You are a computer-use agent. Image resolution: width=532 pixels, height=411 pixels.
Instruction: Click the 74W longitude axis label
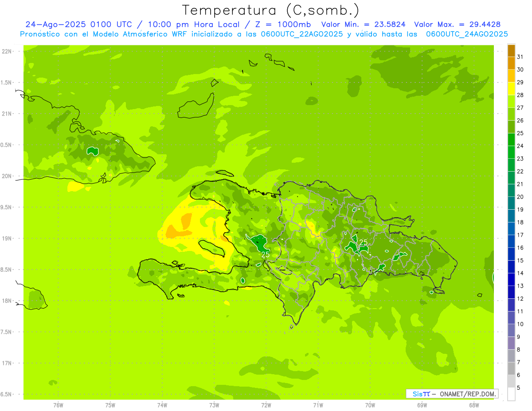point(162,405)
